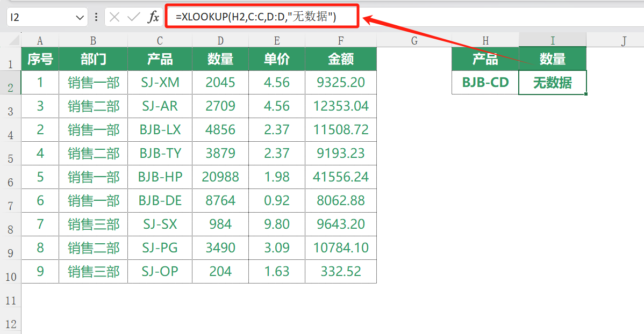Click the quantity cell 984

(x=220, y=224)
